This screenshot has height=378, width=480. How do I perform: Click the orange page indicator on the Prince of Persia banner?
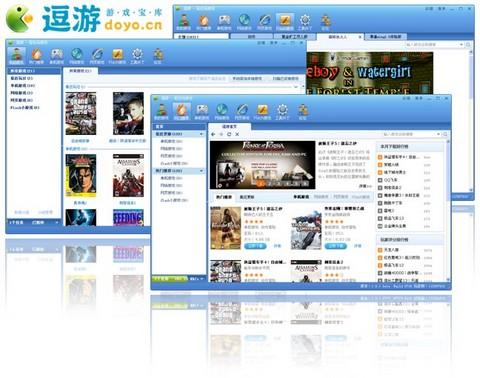coord(261,183)
